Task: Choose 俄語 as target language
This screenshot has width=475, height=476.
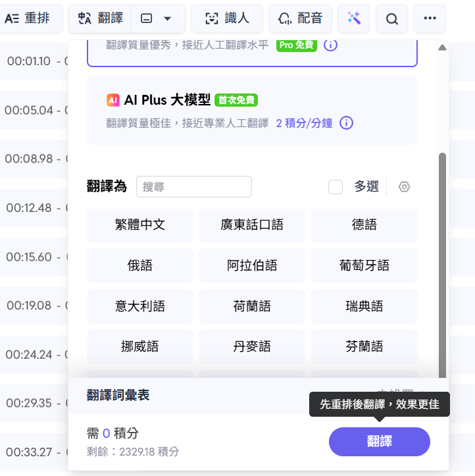Action: pos(140,265)
